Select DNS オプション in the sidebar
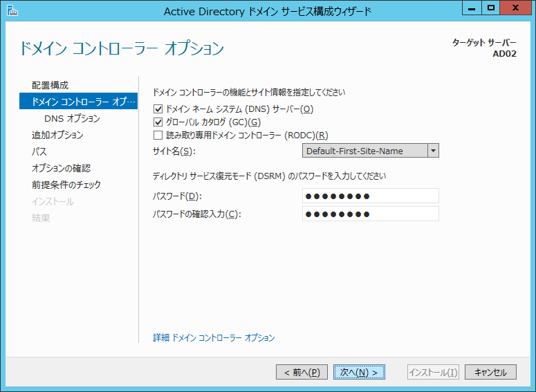This screenshot has width=536, height=392. [x=72, y=118]
